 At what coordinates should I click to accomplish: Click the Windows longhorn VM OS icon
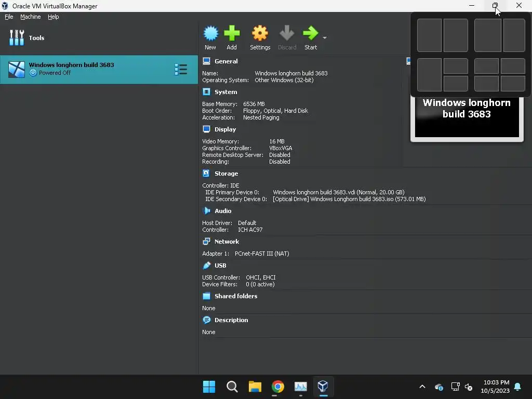[x=17, y=70]
